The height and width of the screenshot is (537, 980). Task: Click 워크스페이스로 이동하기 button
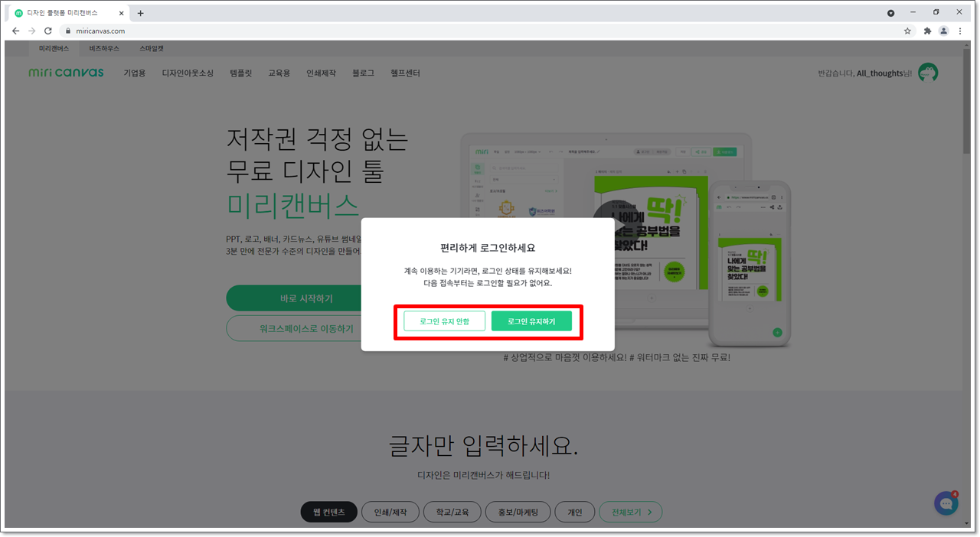pyautogui.click(x=306, y=329)
